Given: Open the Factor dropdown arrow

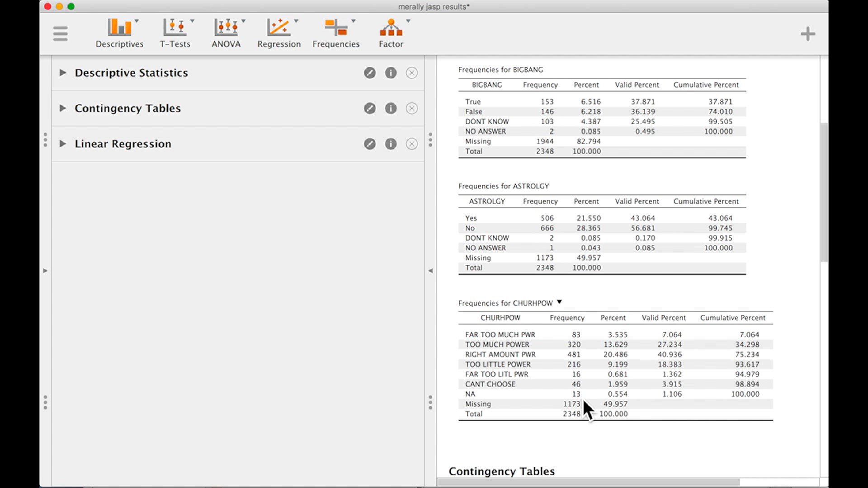Looking at the screenshot, I should click(x=408, y=21).
